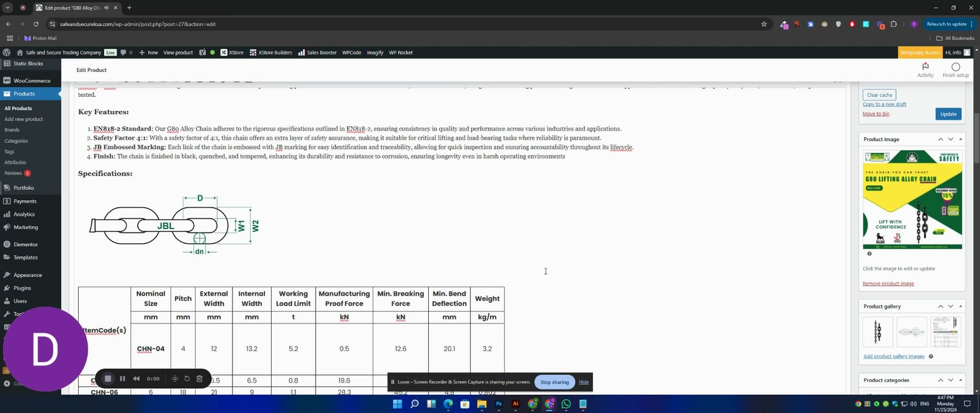Move Product gallery panel down

[x=951, y=306]
